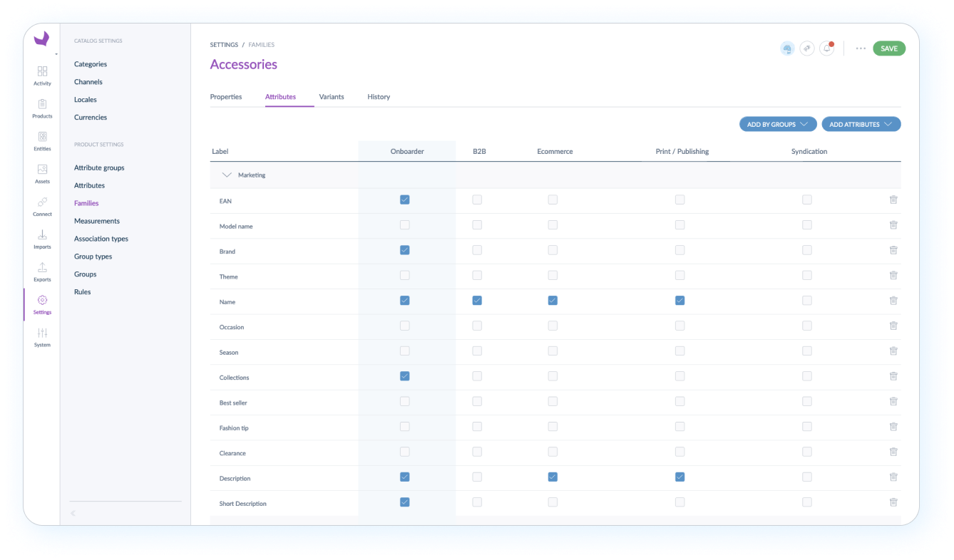Disable the Onboarder checkbox for Name
The width and height of the screenshot is (954, 560).
click(x=404, y=300)
